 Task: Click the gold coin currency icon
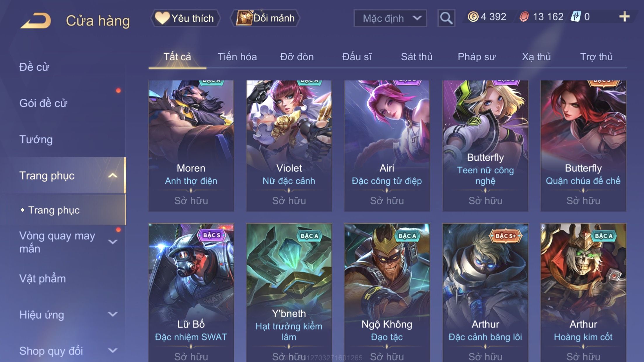(473, 17)
